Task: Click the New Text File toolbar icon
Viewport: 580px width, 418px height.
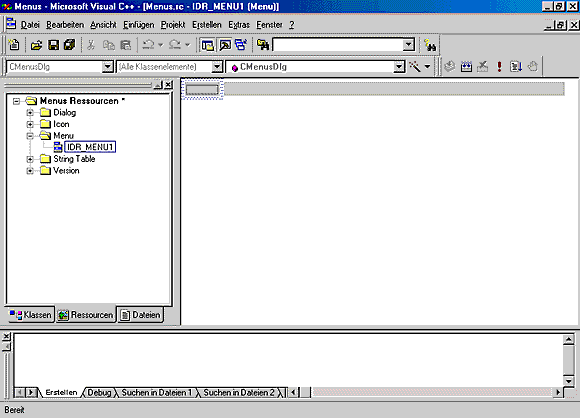Action: 14,45
